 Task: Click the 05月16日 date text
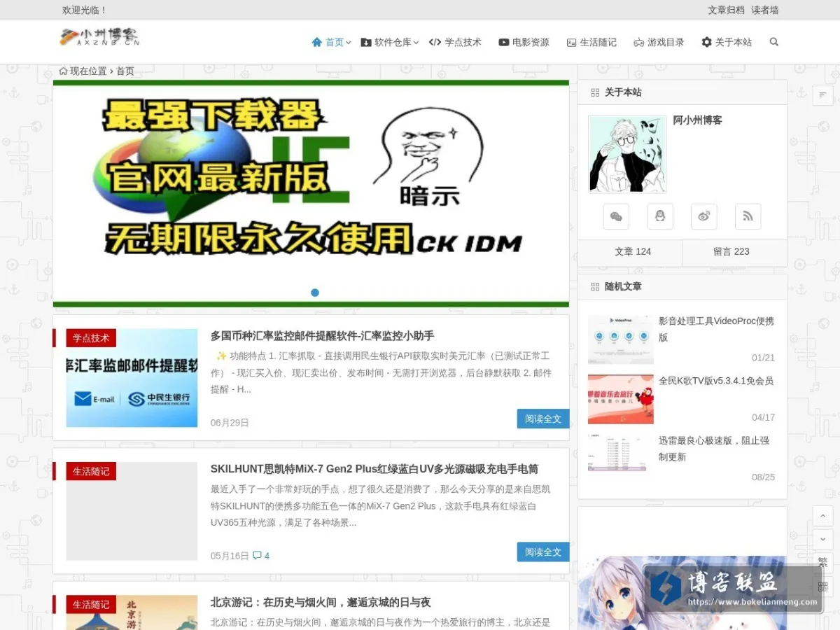230,556
